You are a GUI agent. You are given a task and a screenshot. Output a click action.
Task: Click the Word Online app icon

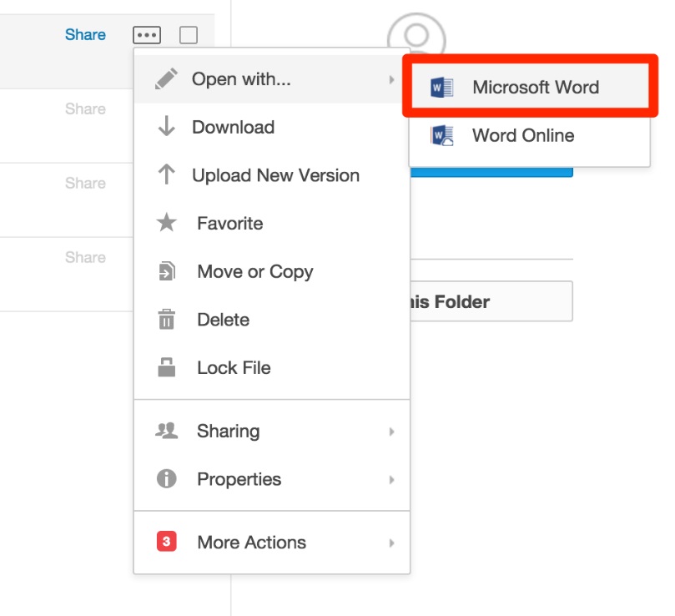pos(441,136)
